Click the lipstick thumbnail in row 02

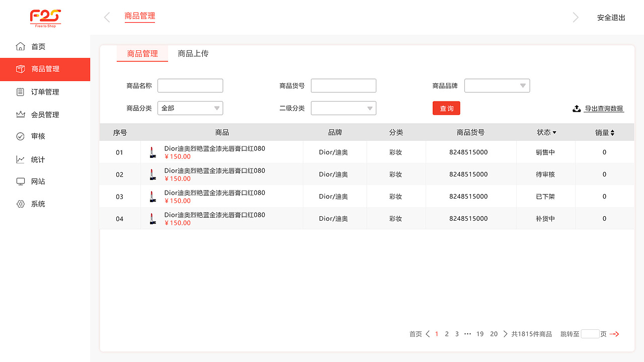coord(152,174)
